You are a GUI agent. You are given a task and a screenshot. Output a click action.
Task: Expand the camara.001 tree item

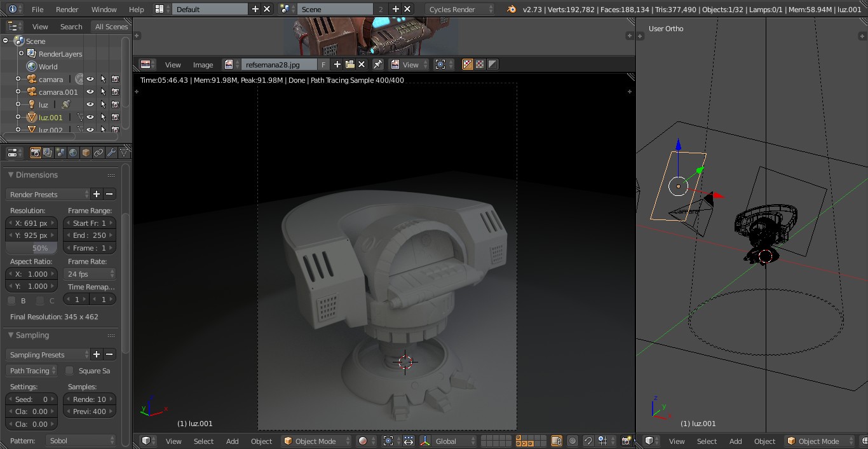coord(18,92)
